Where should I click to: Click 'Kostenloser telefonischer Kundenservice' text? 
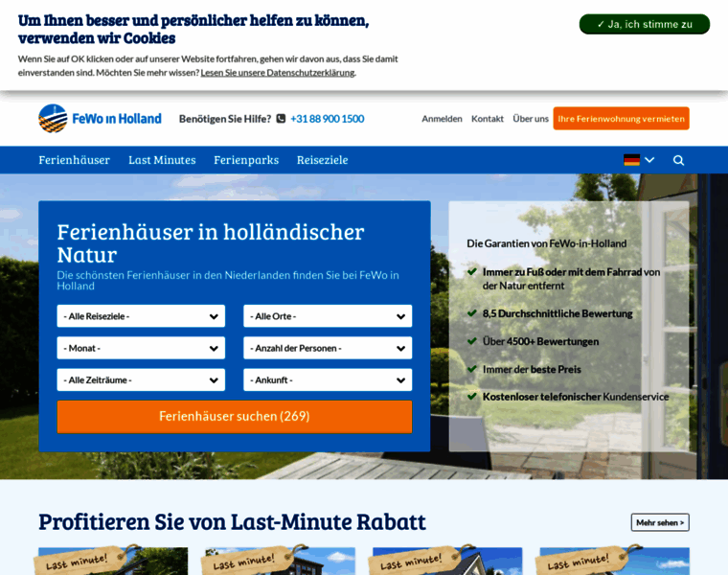pos(576,397)
